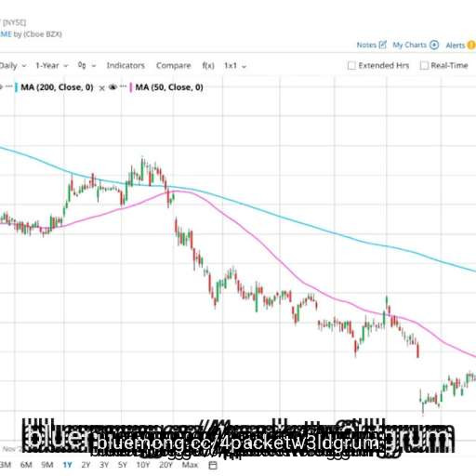
Task: Click the by (Cboe BZX) data source text
Action: tap(37, 34)
